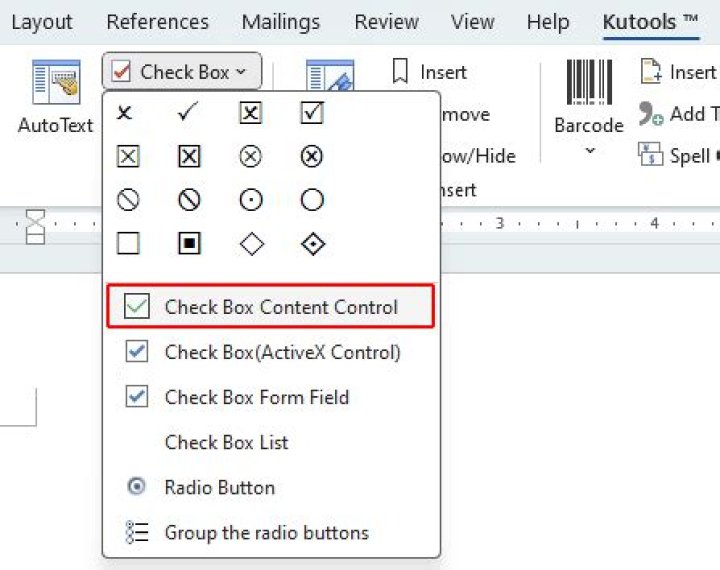
Task: Choose Check Box Form Field option
Action: pyautogui.click(x=256, y=397)
